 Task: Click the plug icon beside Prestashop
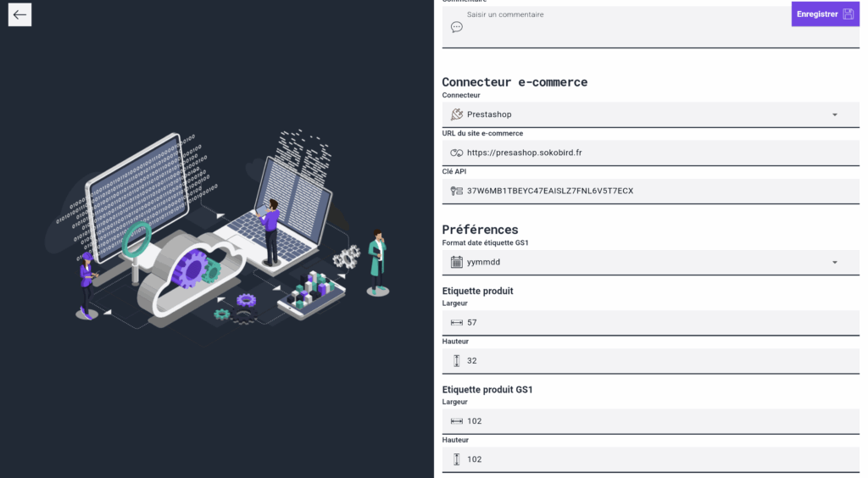tap(457, 114)
